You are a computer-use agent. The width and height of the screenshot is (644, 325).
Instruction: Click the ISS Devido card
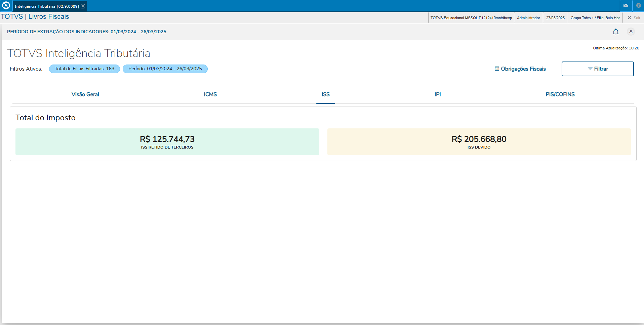(479, 142)
